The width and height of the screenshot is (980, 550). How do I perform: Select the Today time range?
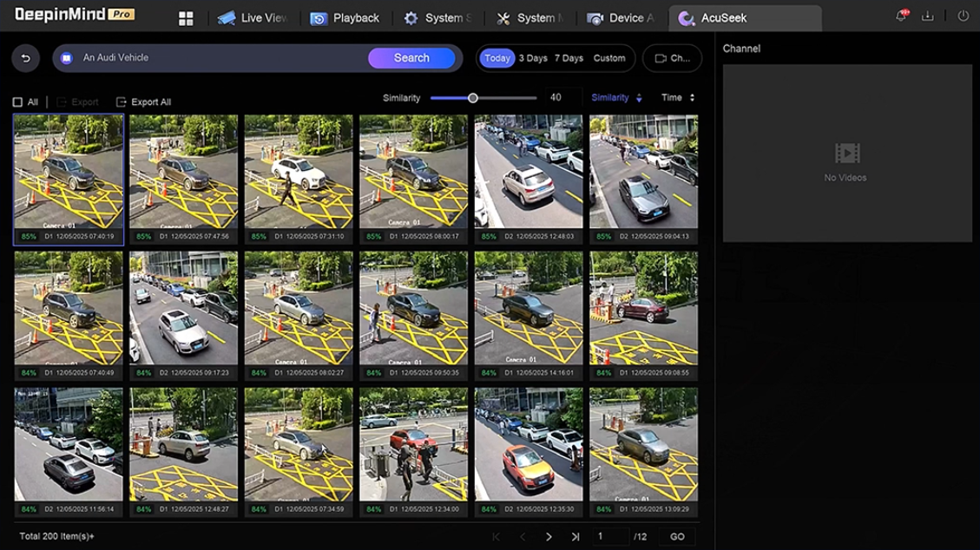[x=497, y=58]
